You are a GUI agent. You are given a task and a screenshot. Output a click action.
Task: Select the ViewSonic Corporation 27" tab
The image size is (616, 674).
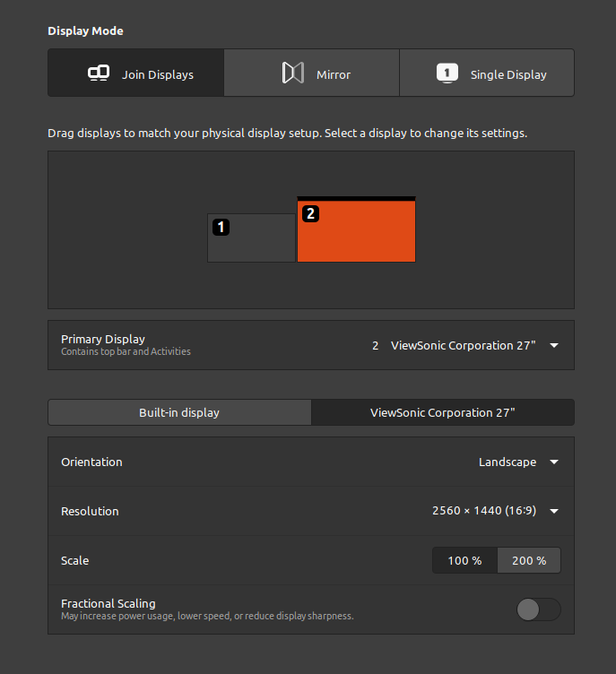(x=442, y=412)
